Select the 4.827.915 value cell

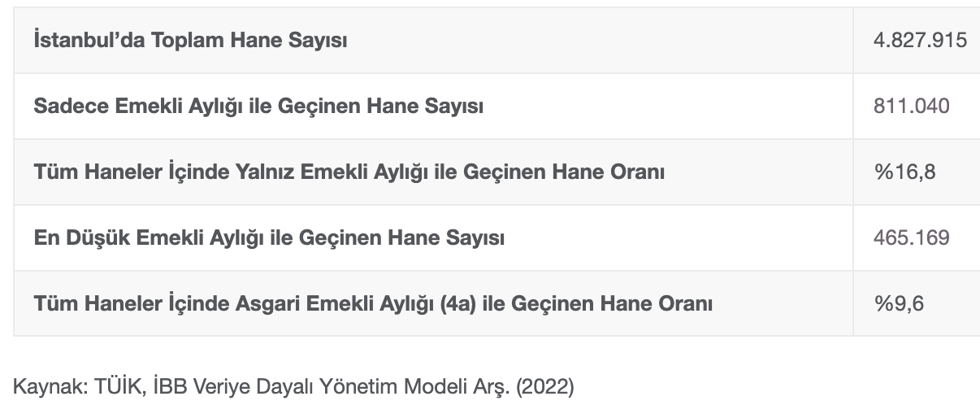click(920, 40)
